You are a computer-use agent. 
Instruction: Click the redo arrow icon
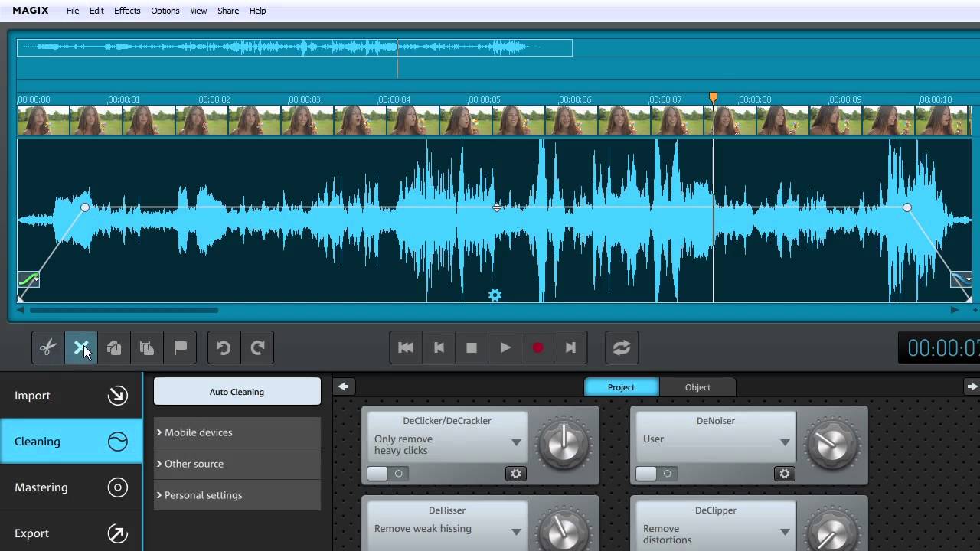click(x=257, y=348)
